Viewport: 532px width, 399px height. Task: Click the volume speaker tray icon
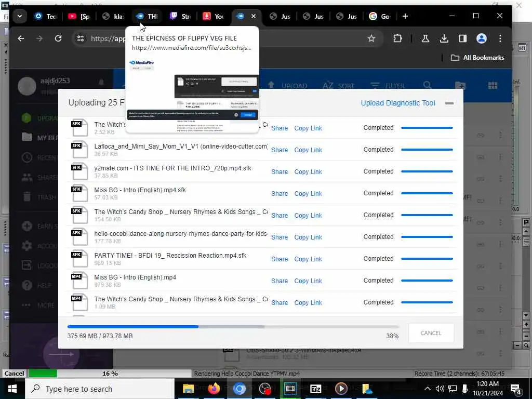(x=440, y=389)
